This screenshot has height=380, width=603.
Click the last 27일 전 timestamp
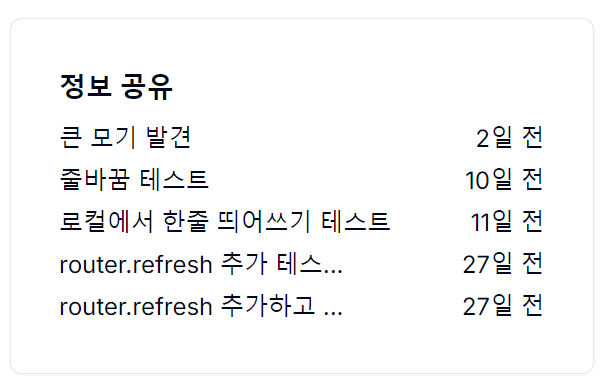click(503, 306)
